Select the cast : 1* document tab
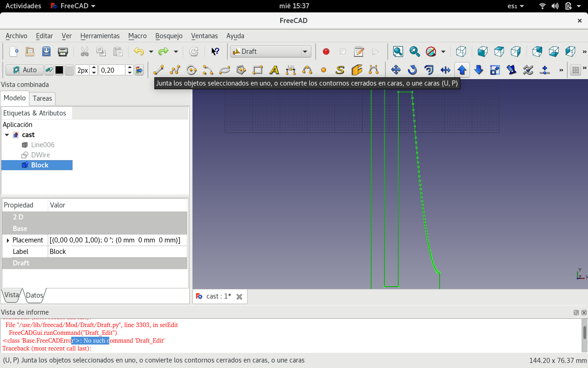This screenshot has height=368, width=588. [x=219, y=296]
